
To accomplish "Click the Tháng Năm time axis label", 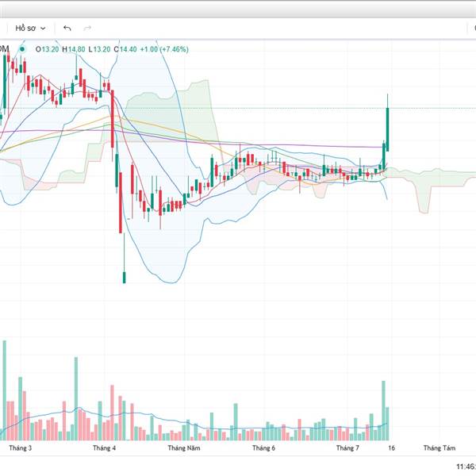I will [x=184, y=447].
